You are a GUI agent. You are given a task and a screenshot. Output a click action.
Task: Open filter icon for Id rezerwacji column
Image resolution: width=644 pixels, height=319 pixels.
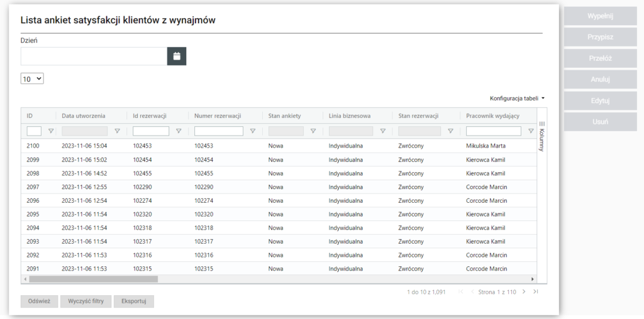pos(179,131)
